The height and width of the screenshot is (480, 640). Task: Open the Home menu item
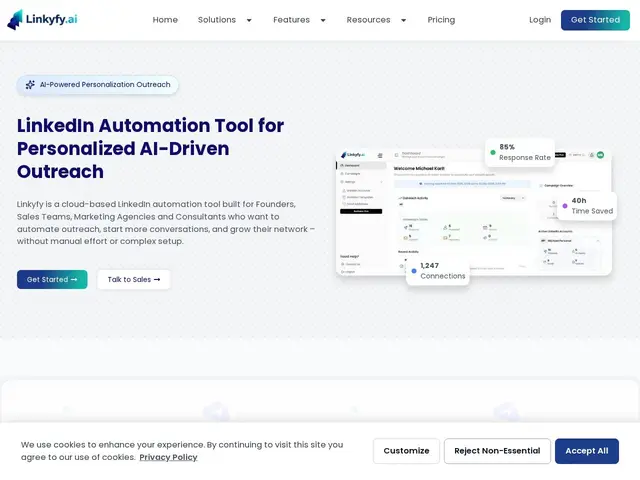165,20
